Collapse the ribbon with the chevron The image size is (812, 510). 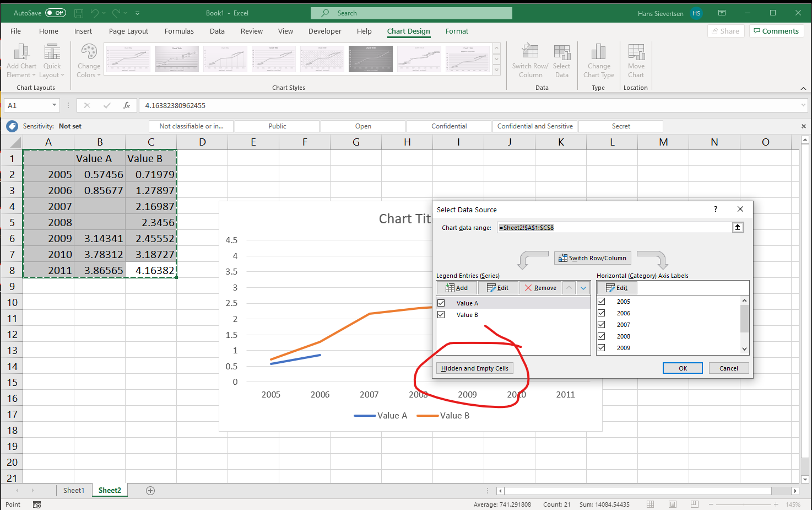(x=803, y=88)
